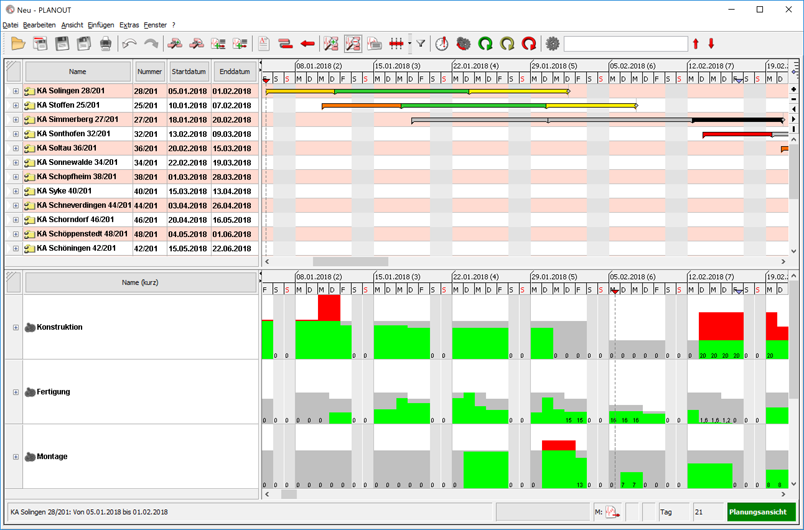
Task: Click the black segment of the Simmerberg bar
Action: pos(737,120)
